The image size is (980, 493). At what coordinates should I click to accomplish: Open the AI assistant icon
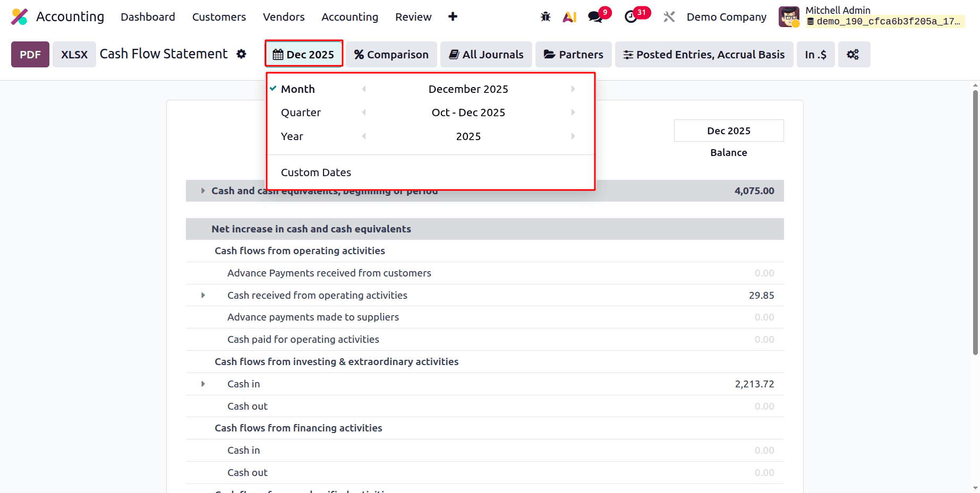pyautogui.click(x=569, y=16)
